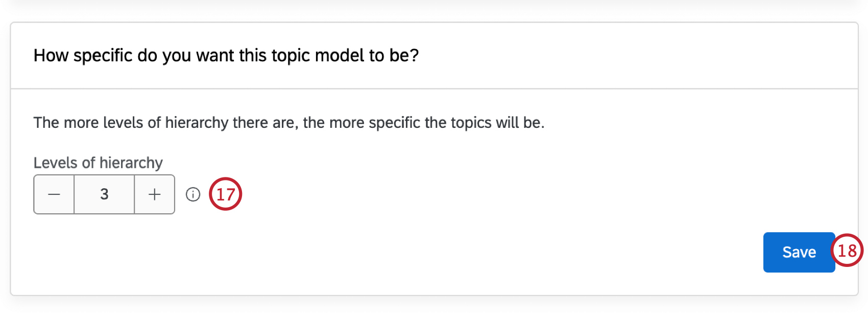The image size is (868, 314).
Task: Click the levels value field showing 3
Action: [104, 194]
